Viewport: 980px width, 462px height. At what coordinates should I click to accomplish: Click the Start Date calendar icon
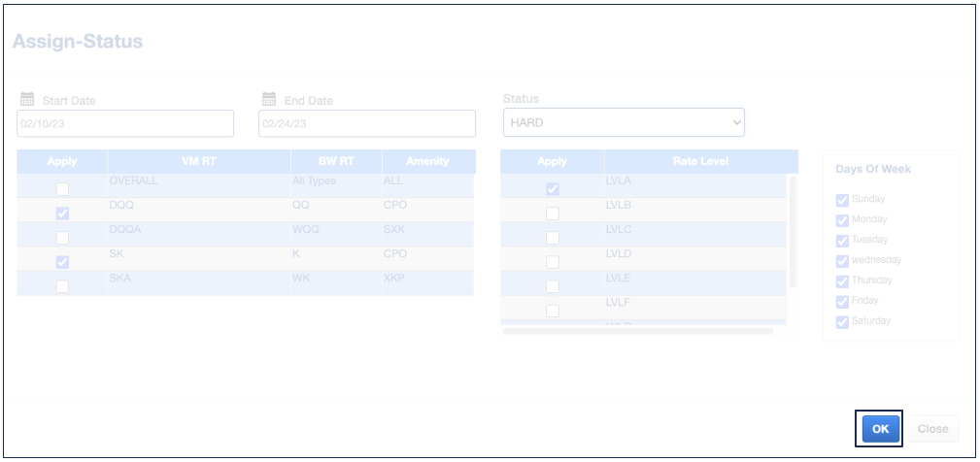[26, 99]
